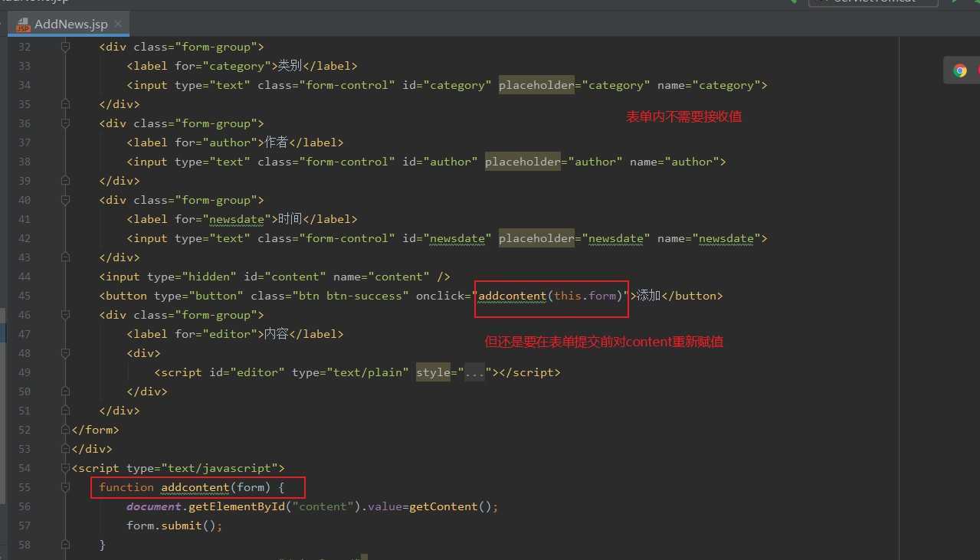Image resolution: width=980 pixels, height=560 pixels.
Task: Collapse the script block on line 54
Action: pyautogui.click(x=65, y=468)
